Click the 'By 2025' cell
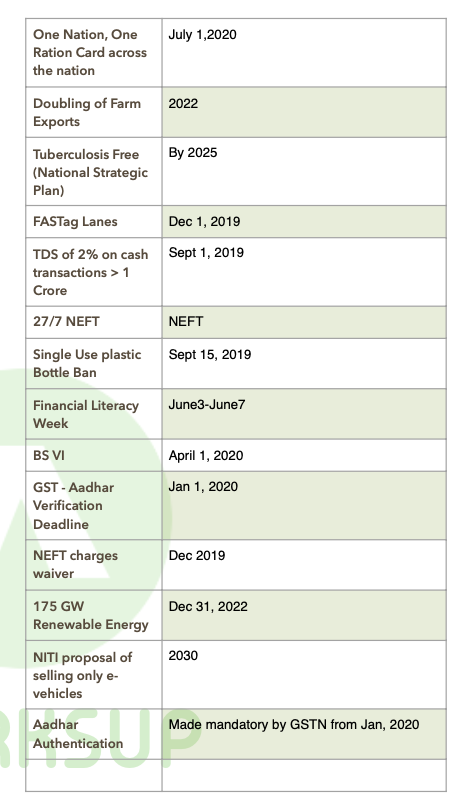This screenshot has height=808, width=458. [x=304, y=172]
